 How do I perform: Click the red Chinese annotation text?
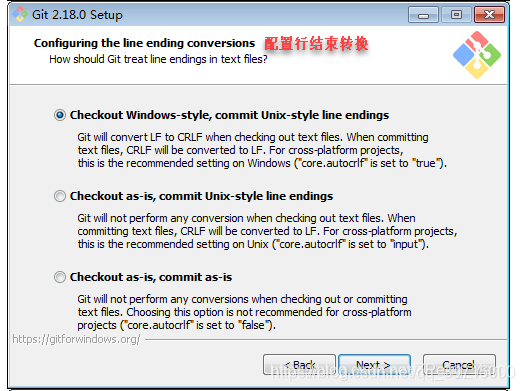tap(316, 44)
